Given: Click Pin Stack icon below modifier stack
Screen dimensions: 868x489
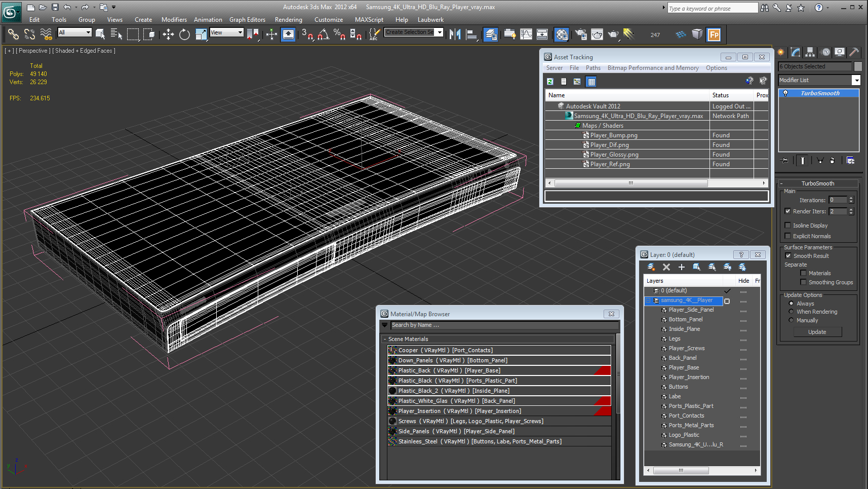Looking at the screenshot, I should [785, 160].
